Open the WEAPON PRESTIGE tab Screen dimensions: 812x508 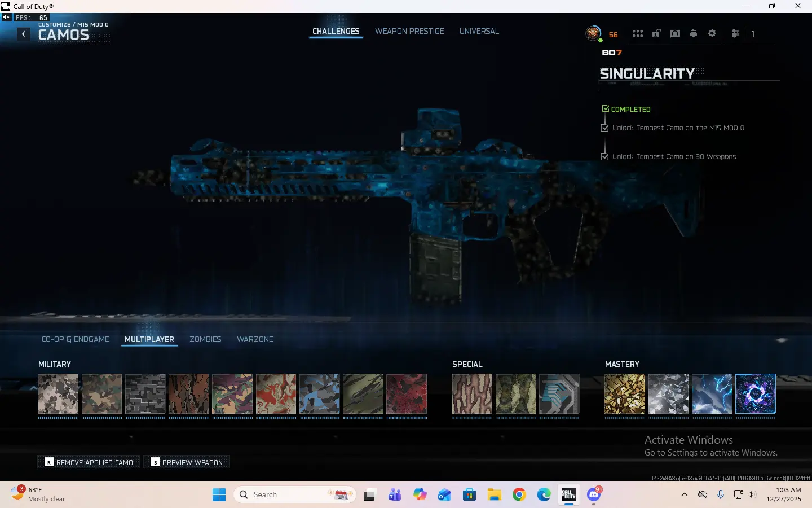[x=409, y=31]
